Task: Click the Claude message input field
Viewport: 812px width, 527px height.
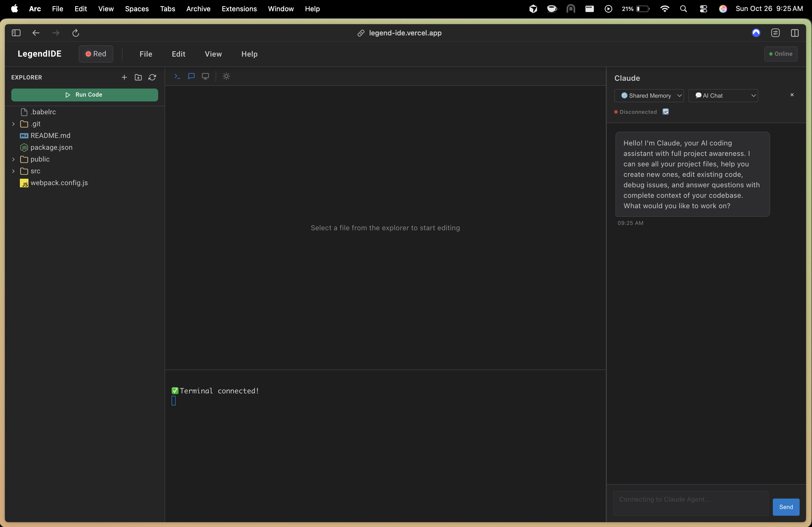Action: coord(691,503)
